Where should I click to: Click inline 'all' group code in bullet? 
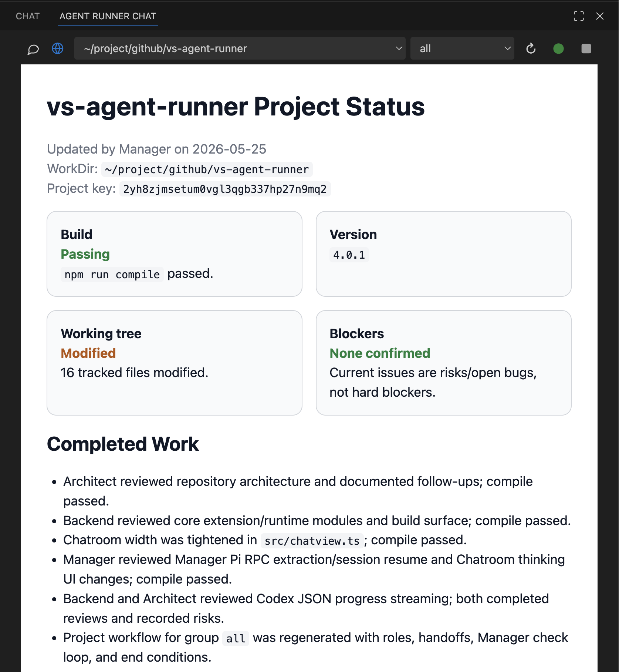tap(236, 639)
